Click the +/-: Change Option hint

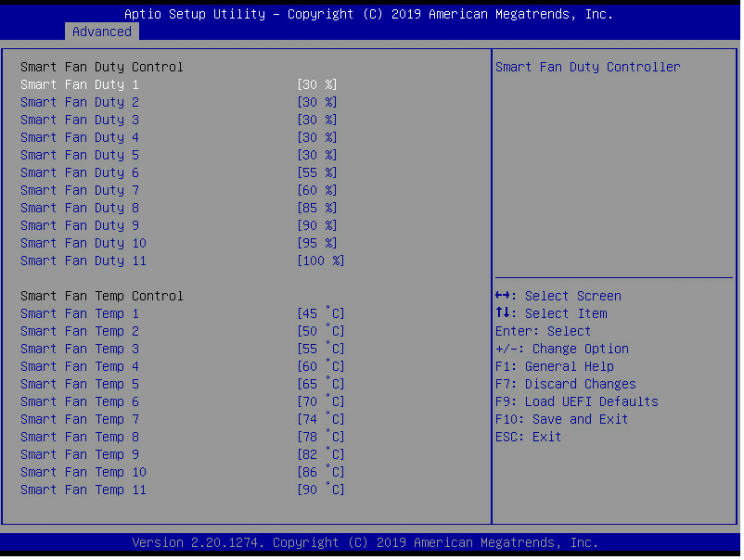pyautogui.click(x=562, y=349)
